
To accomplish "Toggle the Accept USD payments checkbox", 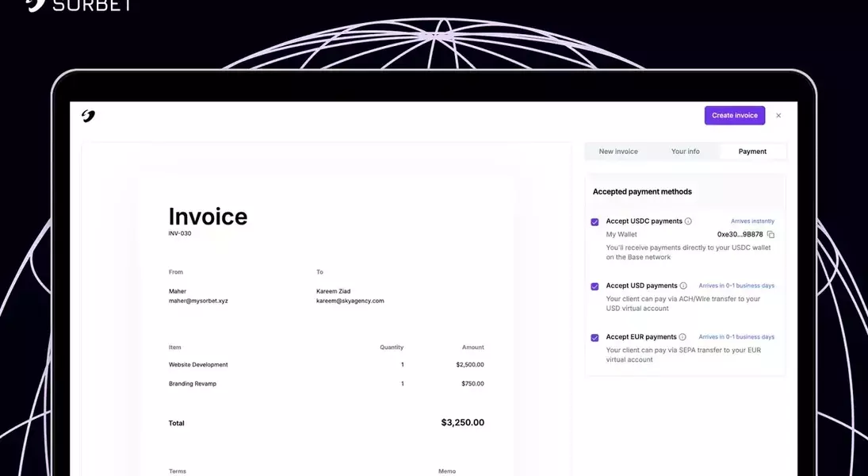I will [595, 286].
